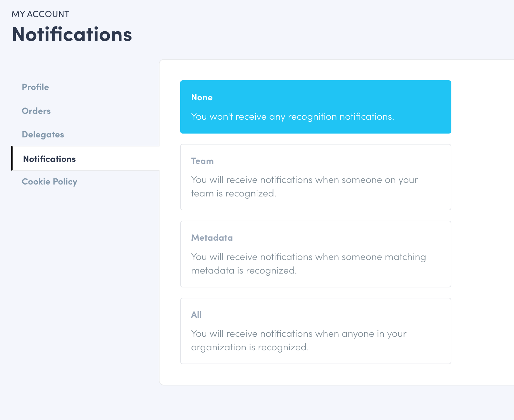Click the black active marker beside Notifications

12,158
